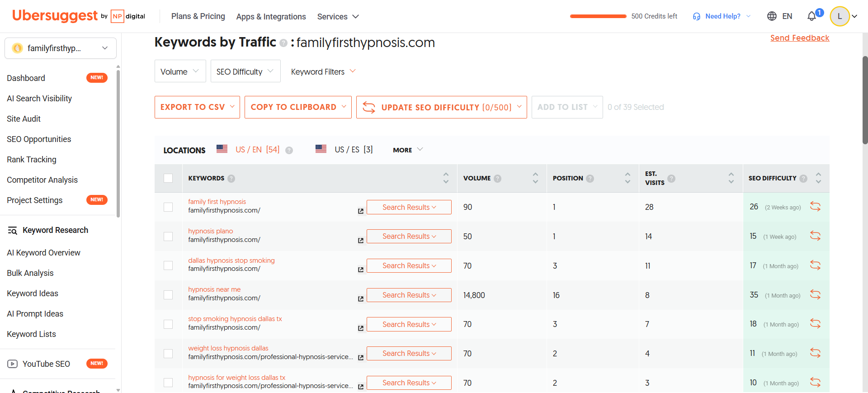Click help icon next to Volume column header

(x=498, y=179)
